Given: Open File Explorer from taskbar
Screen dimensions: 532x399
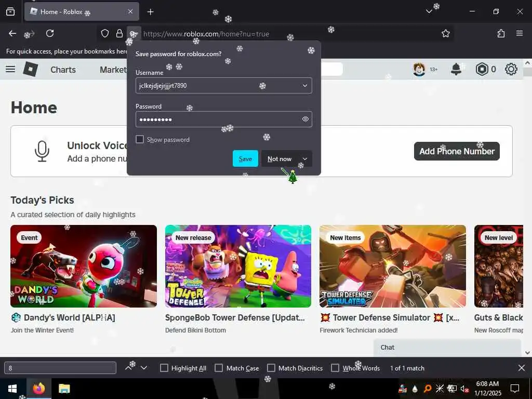Looking at the screenshot, I should coord(64,389).
